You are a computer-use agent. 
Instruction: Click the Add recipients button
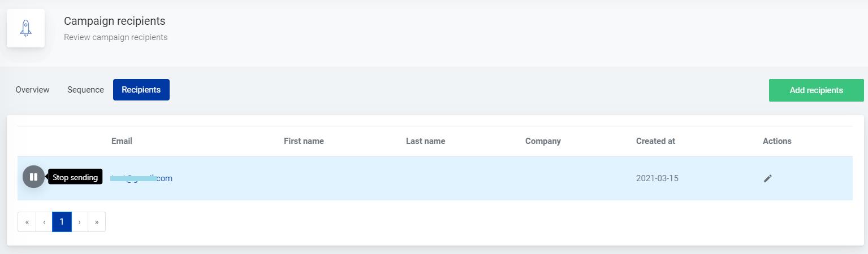pos(816,90)
